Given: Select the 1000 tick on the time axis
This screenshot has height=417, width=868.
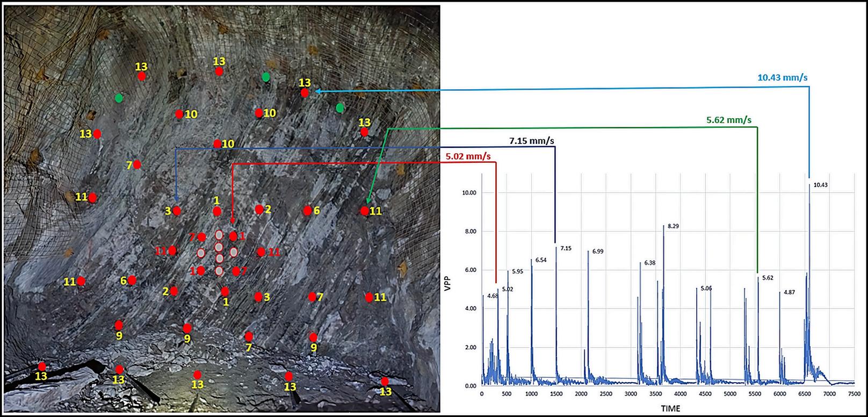Looking at the screenshot, I should pos(531,394).
